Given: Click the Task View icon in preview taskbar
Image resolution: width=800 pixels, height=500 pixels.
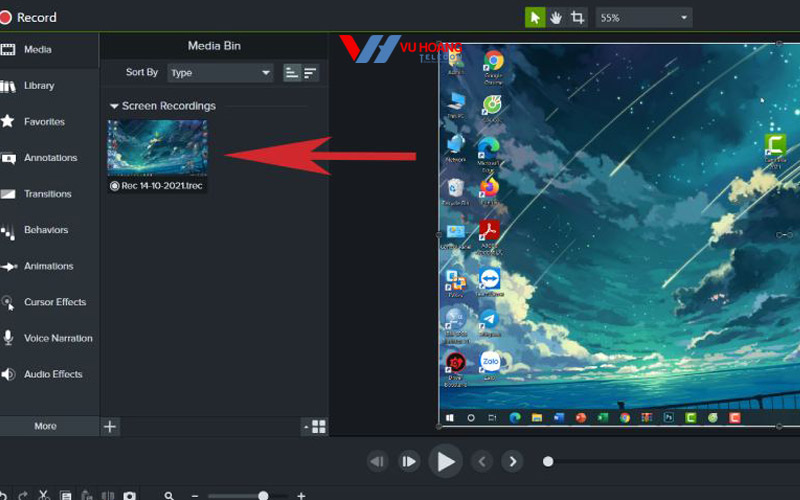Looking at the screenshot, I should pos(492,418).
